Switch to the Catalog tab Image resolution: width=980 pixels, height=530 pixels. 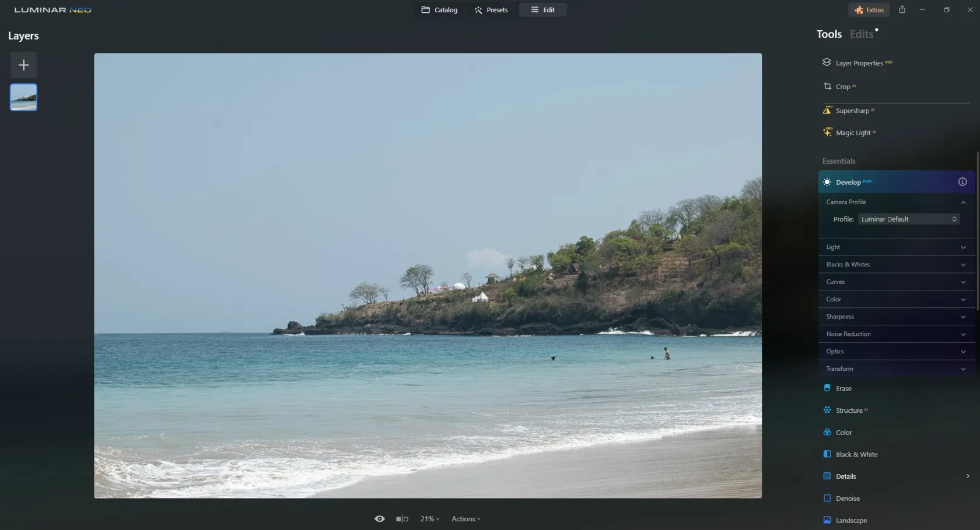point(439,10)
